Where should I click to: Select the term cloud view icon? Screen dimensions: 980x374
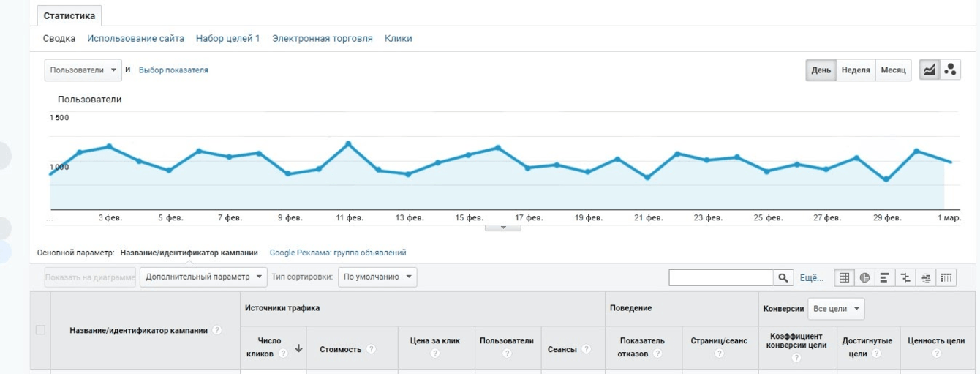tap(926, 277)
